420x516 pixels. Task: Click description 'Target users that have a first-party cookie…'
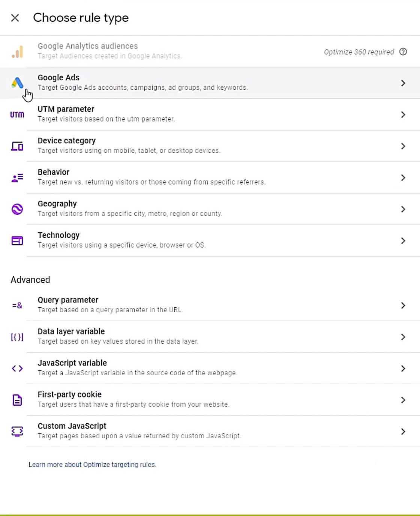pyautogui.click(x=133, y=405)
